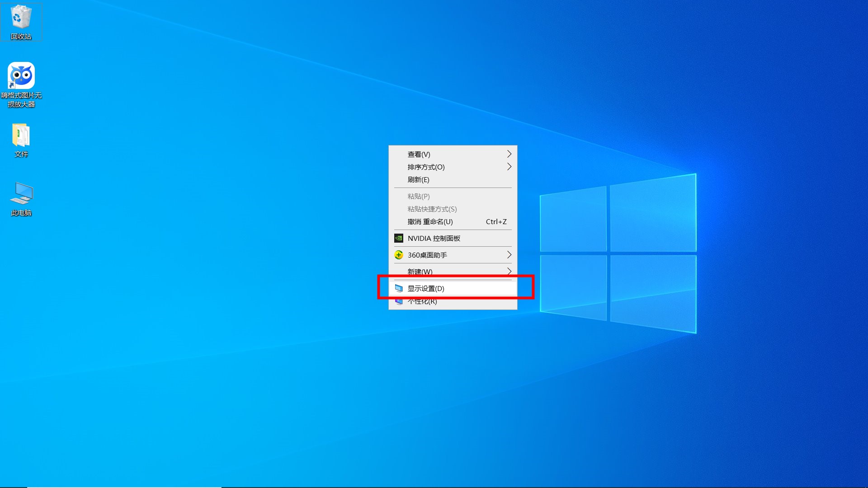Click the 360桌面助手 green plus icon

(x=398, y=255)
